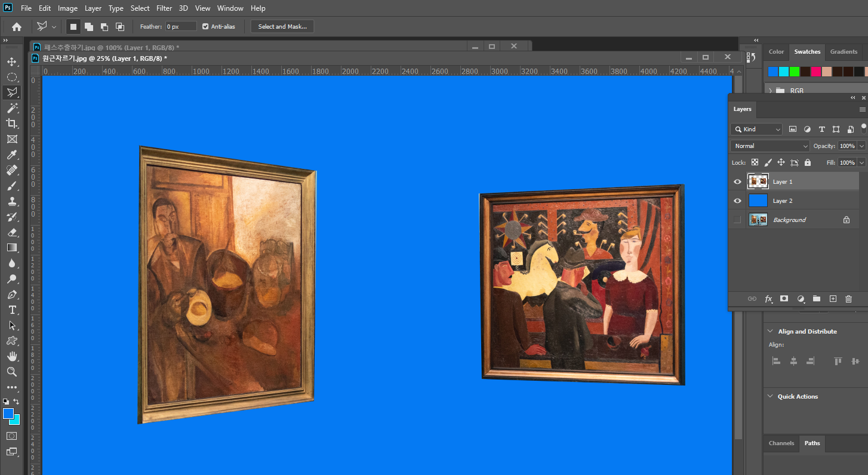Choose Add to selection mode

tap(88, 26)
